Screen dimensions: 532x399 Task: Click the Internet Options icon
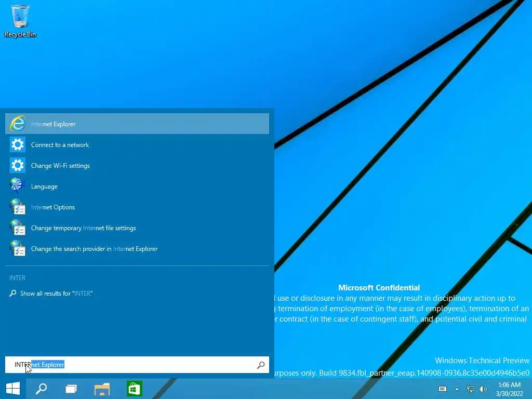click(17, 207)
